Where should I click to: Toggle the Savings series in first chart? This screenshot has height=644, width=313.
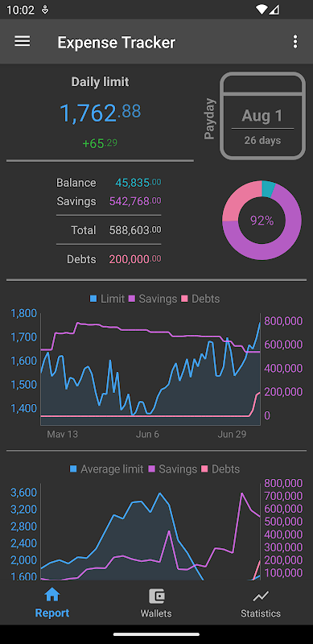click(153, 299)
